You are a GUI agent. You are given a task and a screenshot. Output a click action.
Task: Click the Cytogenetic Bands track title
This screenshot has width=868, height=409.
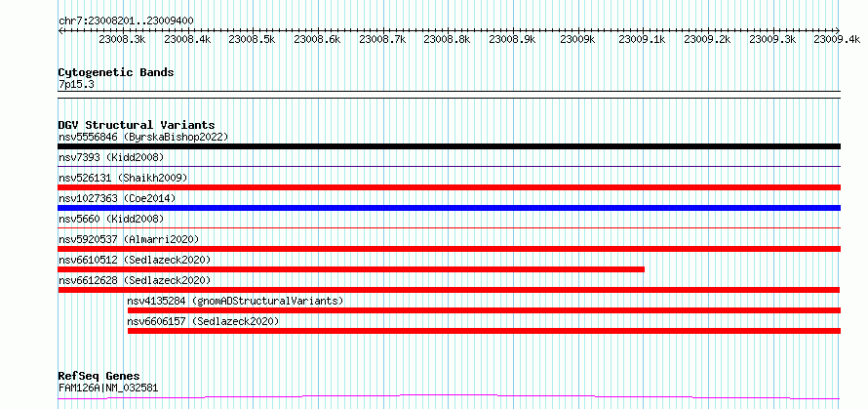(x=116, y=72)
